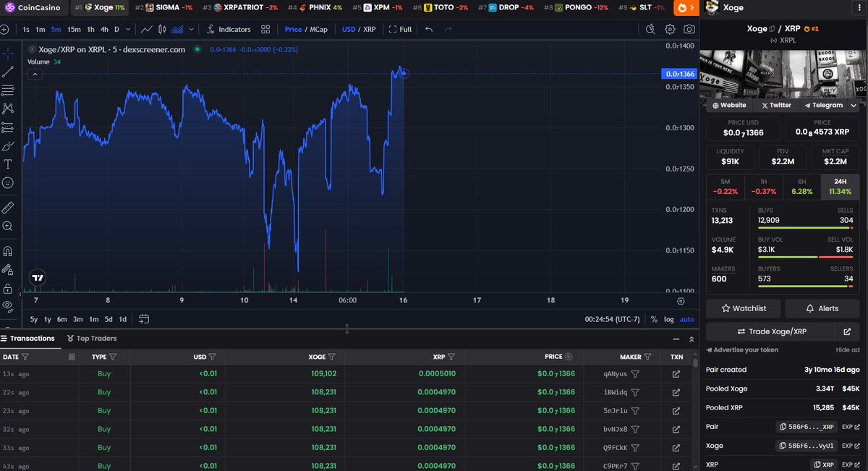Switch to the Transactions tab

tap(27, 338)
